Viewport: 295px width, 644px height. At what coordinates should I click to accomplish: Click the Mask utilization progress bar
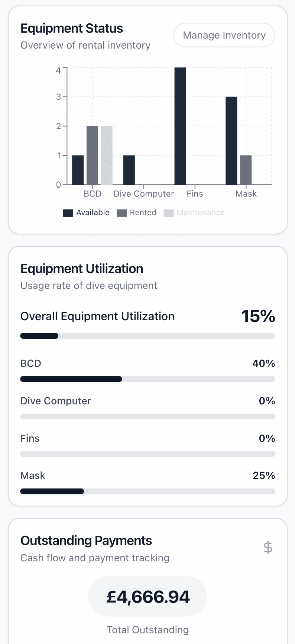147,491
